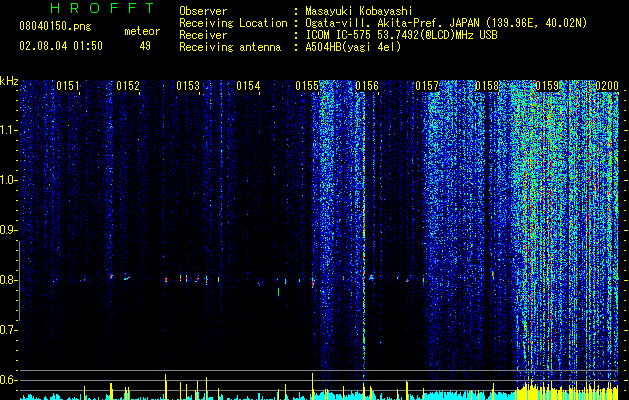Viewport: 629px width, 400px height.
Task: Click the A504HB(yagi 4el) antenna text
Action: pyautogui.click(x=353, y=47)
